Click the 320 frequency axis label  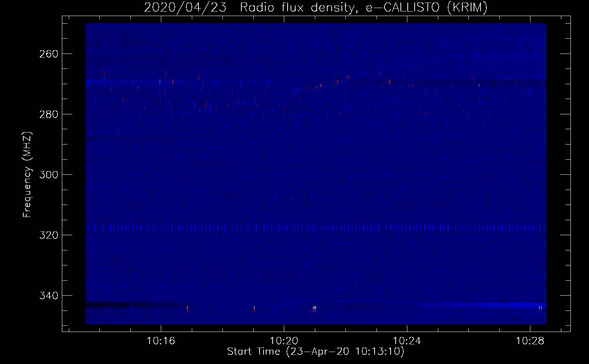tap(48, 236)
